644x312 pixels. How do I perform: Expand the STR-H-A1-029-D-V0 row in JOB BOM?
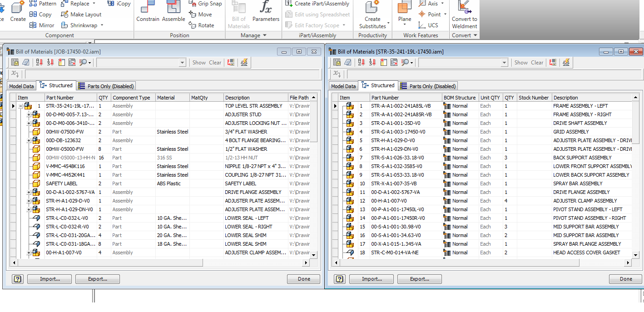pyautogui.click(x=29, y=201)
